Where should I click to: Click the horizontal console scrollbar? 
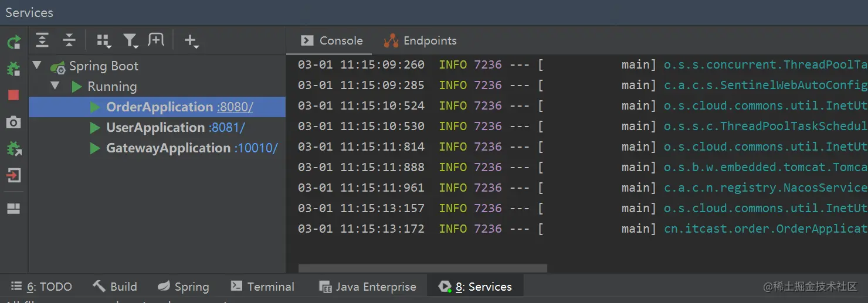(x=423, y=268)
